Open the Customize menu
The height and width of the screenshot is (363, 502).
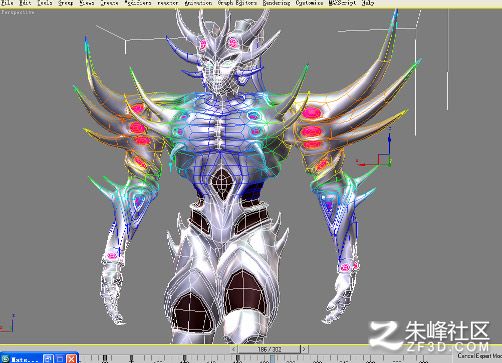click(309, 3)
